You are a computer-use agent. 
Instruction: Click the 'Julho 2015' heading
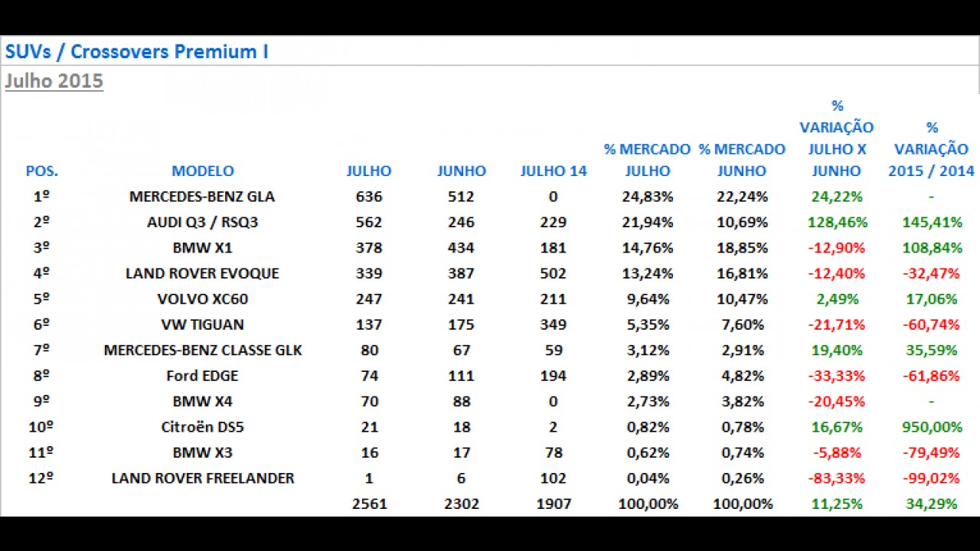click(x=54, y=81)
